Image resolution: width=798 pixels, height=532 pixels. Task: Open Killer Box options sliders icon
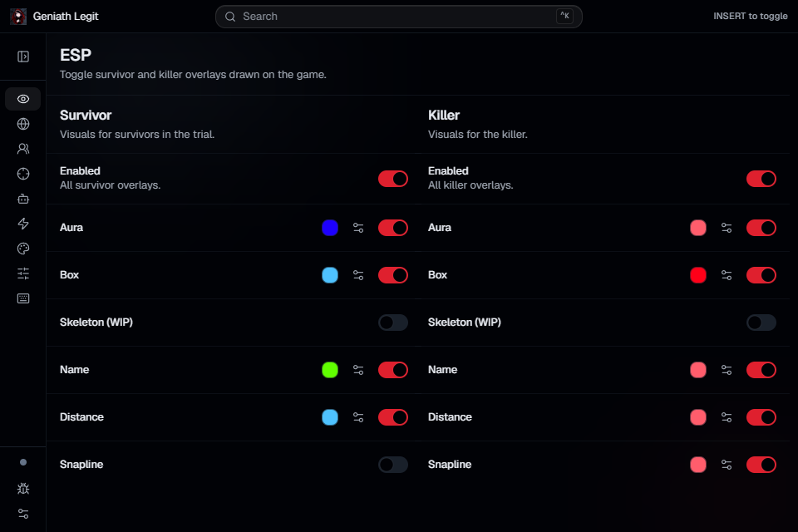(x=727, y=275)
